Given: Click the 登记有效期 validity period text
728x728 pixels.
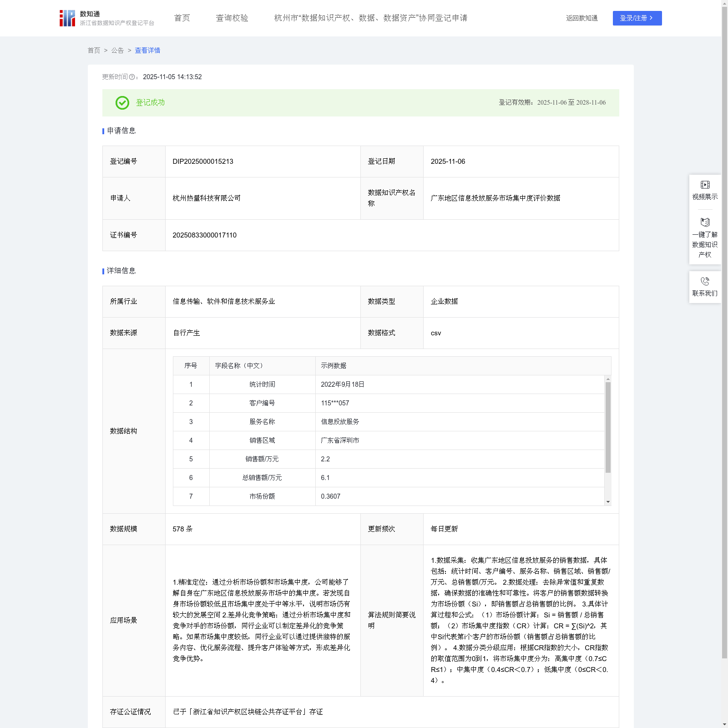Looking at the screenshot, I should (552, 103).
